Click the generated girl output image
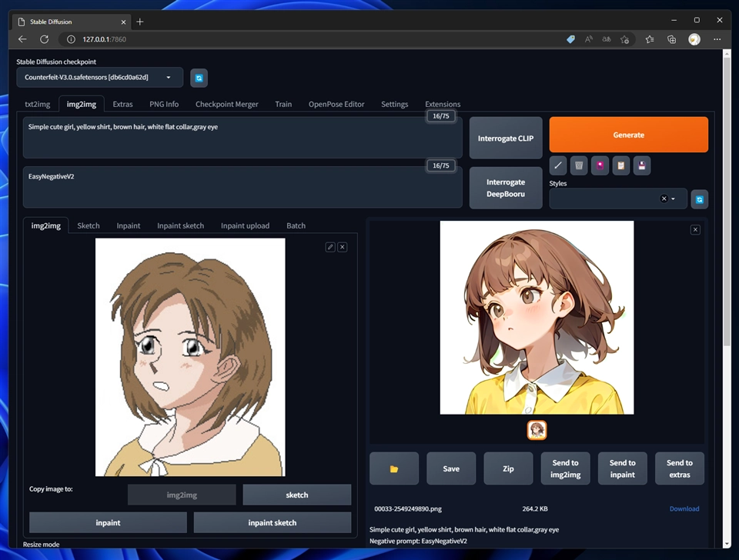This screenshot has width=739, height=560. 537,318
